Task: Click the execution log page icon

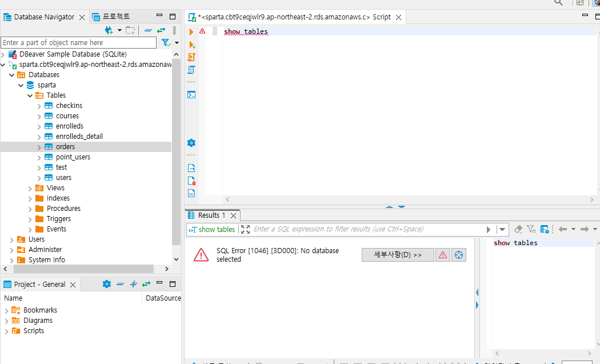Action: [x=191, y=181]
